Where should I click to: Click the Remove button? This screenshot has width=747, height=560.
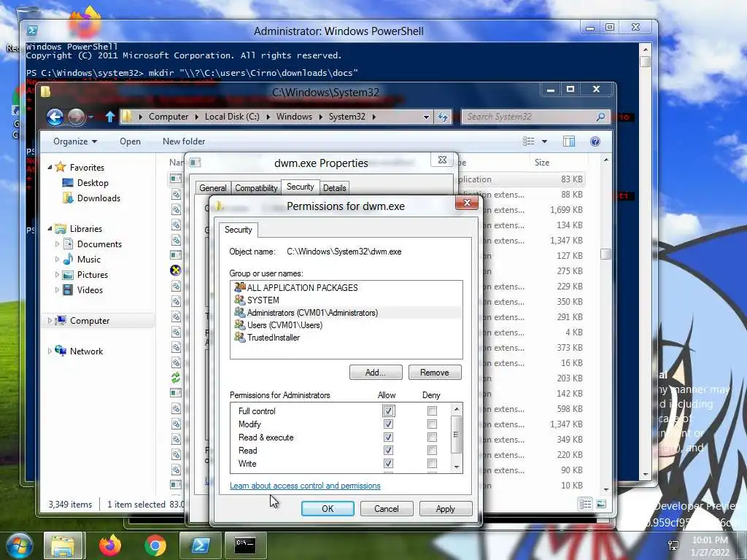click(x=435, y=373)
